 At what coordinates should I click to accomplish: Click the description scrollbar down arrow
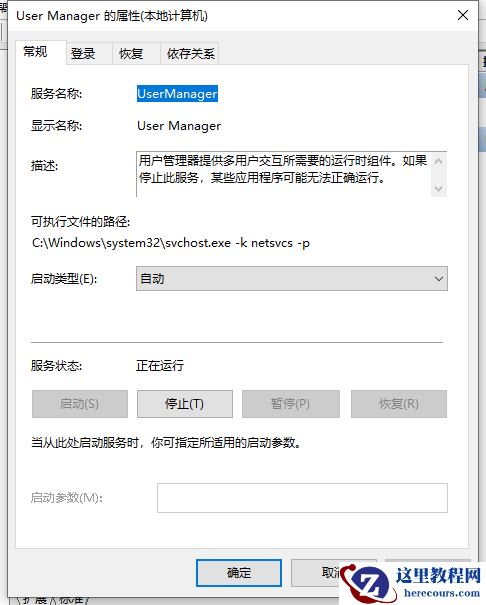(439, 189)
